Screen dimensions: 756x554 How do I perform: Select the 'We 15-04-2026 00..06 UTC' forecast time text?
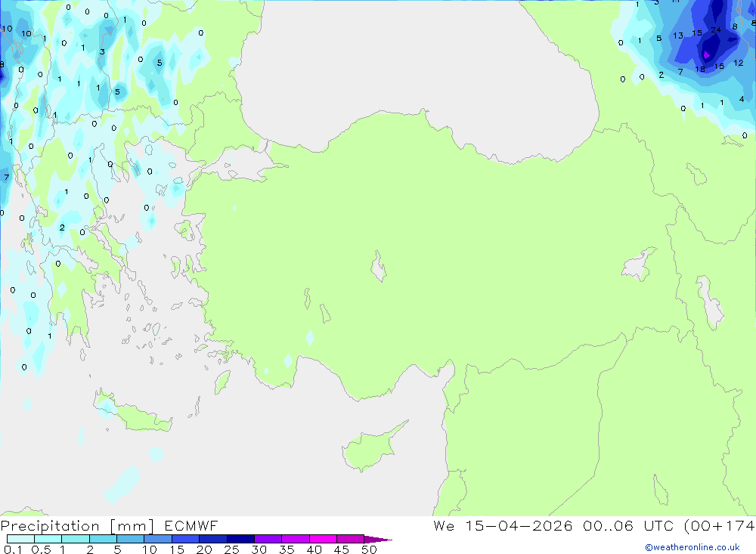click(553, 525)
